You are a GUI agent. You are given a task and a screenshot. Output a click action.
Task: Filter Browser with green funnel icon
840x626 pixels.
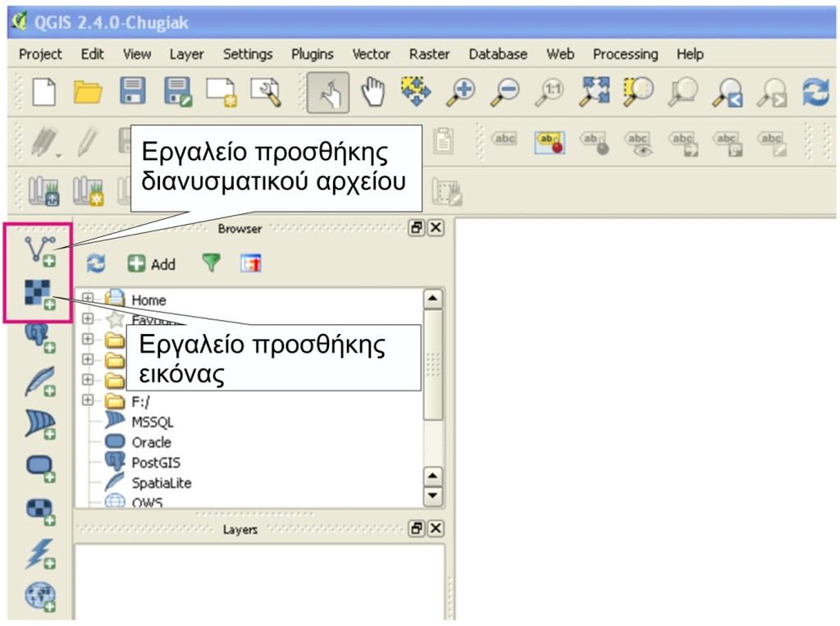211,263
